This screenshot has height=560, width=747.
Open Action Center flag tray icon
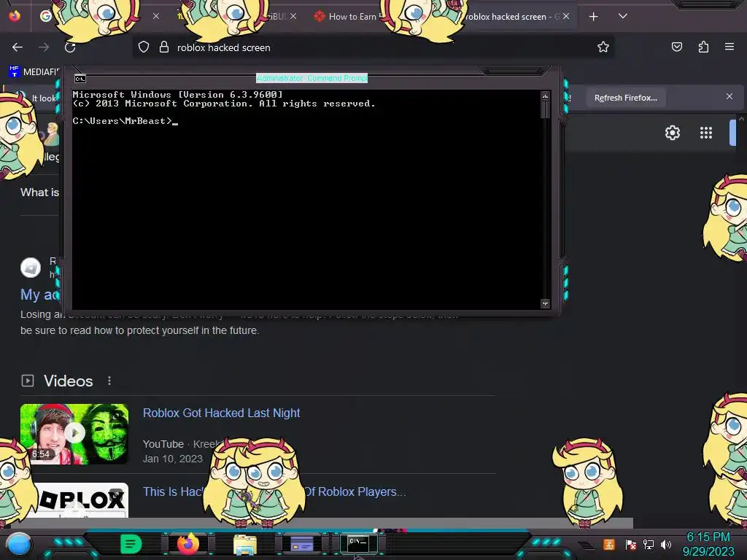coord(630,544)
